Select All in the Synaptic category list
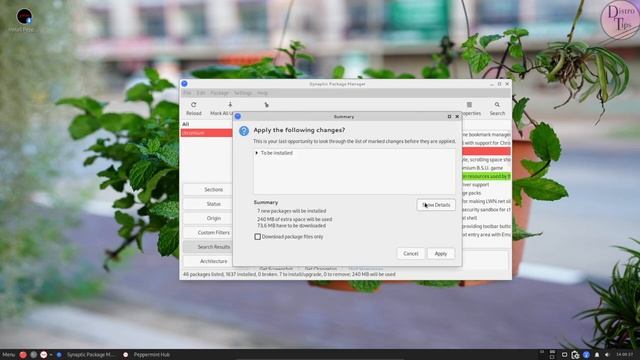 [207, 124]
